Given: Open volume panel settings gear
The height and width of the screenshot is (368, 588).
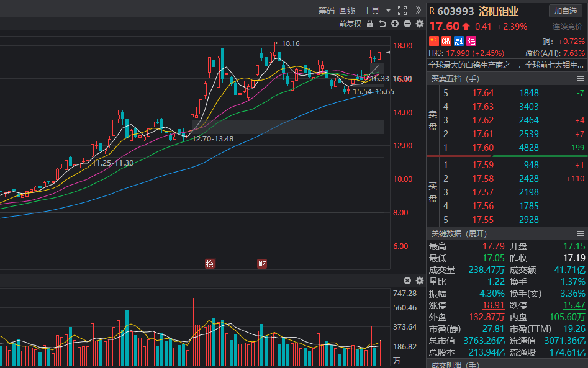Looking at the screenshot, I should [x=420, y=280].
